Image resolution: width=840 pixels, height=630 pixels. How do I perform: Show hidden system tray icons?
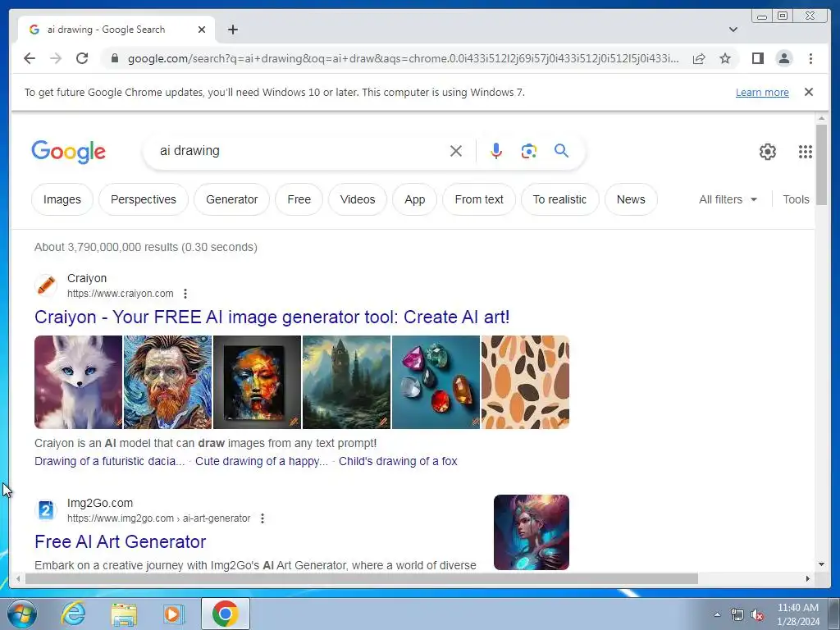point(717,614)
